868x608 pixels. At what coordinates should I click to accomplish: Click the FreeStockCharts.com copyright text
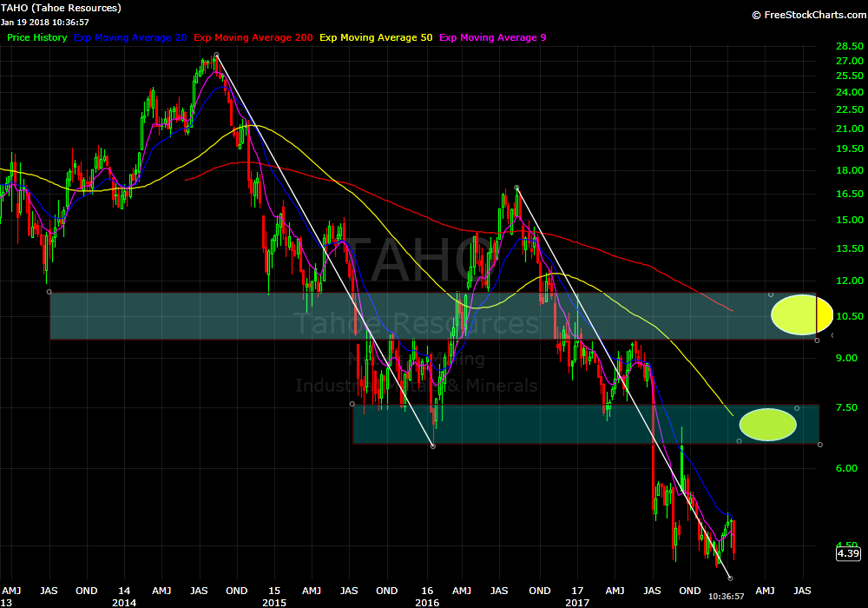tap(809, 15)
